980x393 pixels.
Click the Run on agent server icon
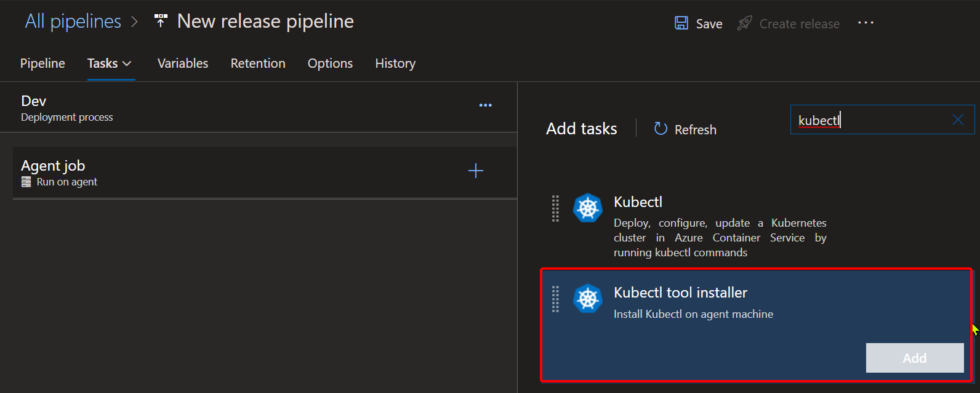coord(26,182)
